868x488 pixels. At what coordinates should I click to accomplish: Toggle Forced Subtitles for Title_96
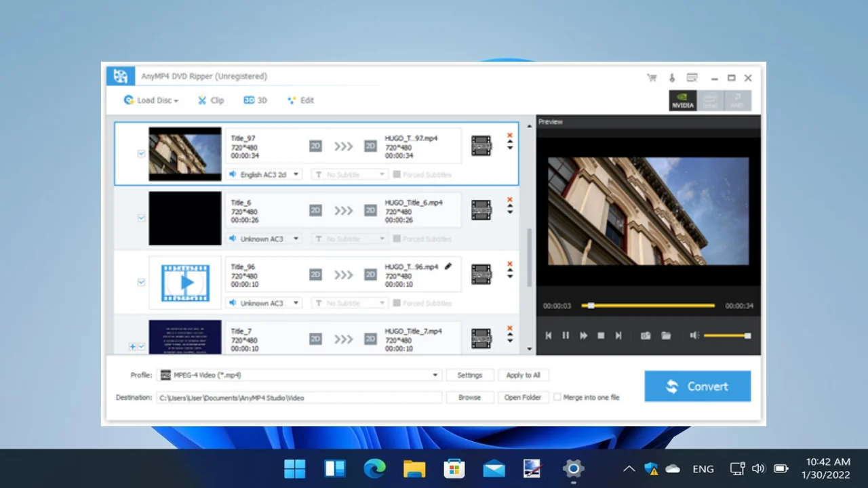(397, 303)
